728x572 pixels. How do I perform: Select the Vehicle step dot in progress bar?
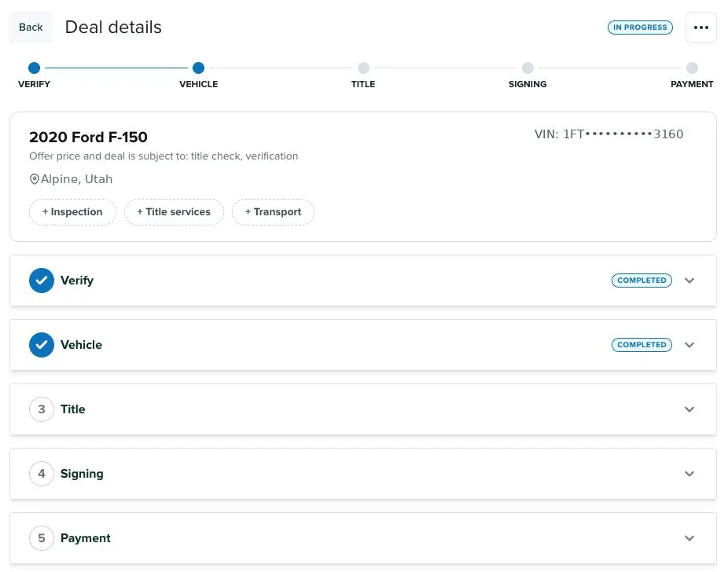point(198,68)
